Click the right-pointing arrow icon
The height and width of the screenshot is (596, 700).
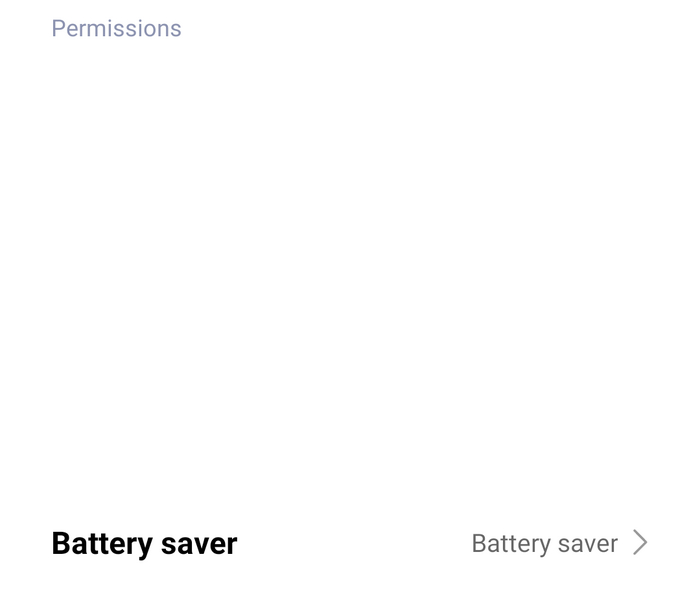[x=640, y=543]
